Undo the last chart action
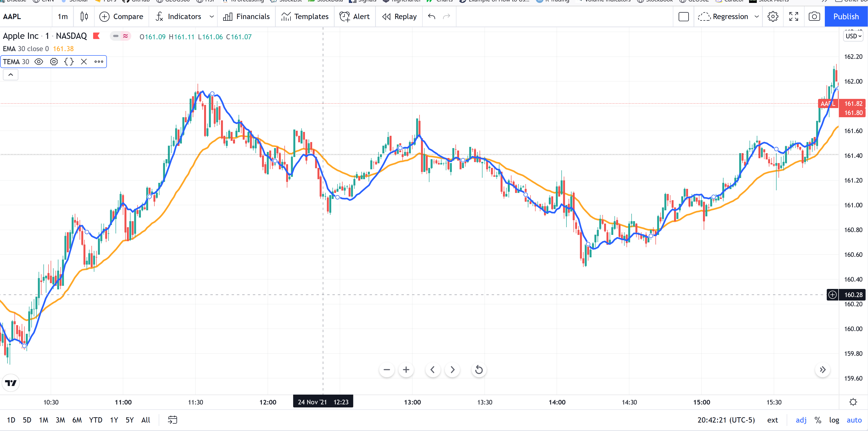The width and height of the screenshot is (868, 431). click(432, 16)
